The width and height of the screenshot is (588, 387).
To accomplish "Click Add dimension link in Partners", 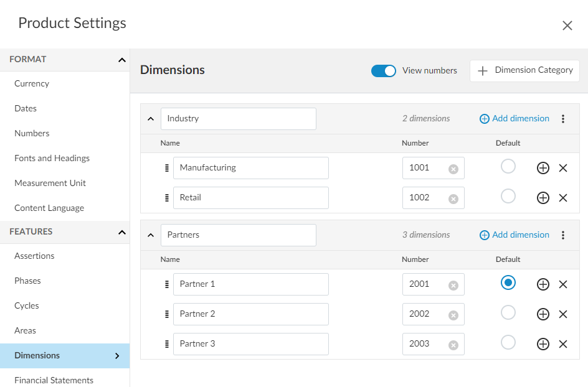I will [514, 235].
